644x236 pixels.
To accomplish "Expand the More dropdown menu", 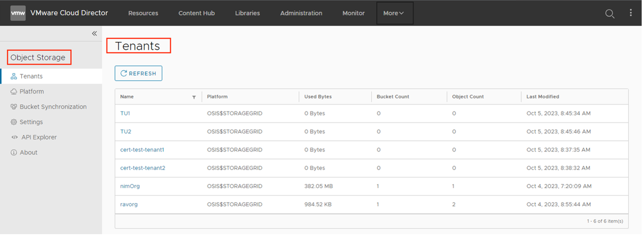I will (394, 13).
